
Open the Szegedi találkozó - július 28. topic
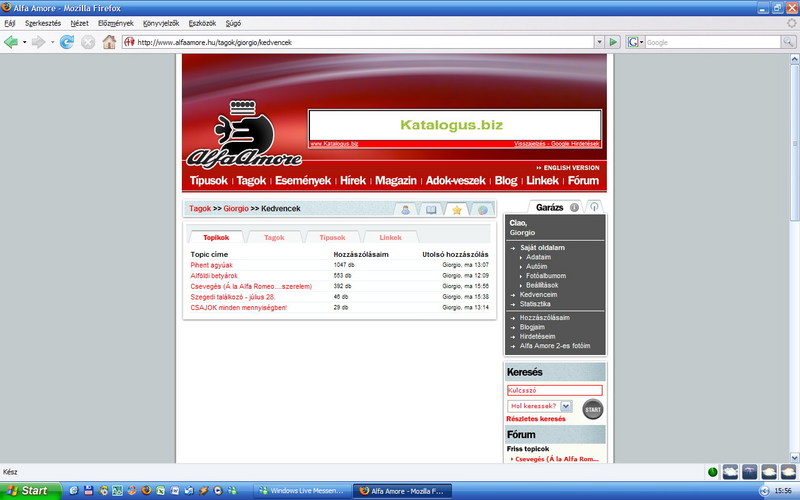[x=233, y=296]
